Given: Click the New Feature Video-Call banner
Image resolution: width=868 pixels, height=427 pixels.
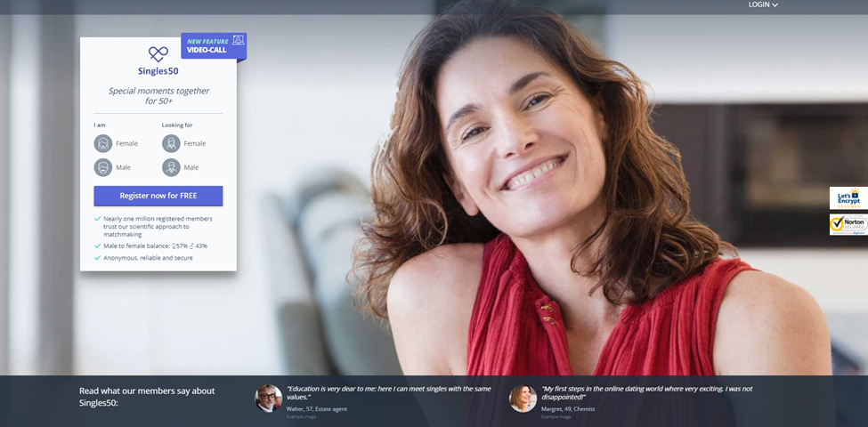Looking at the screenshot, I should [x=208, y=45].
